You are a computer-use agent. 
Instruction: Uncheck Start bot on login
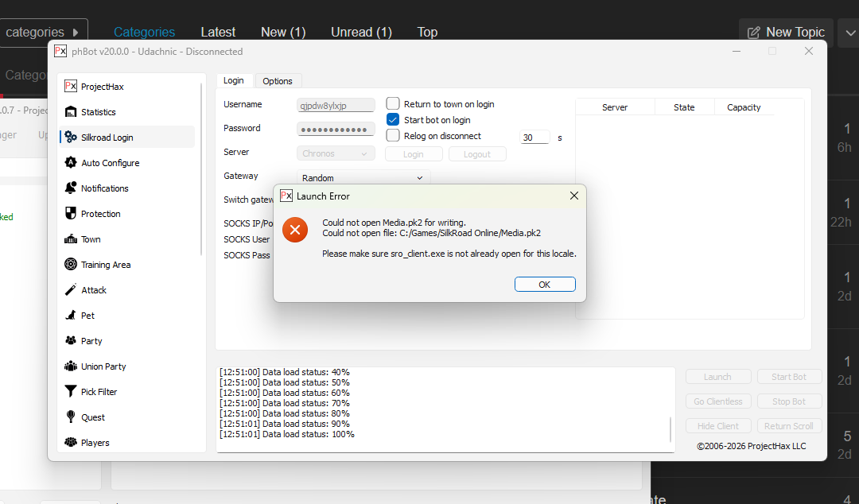coord(393,119)
